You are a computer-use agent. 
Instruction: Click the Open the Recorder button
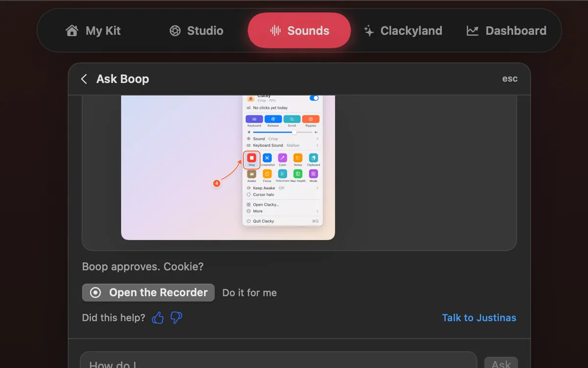[148, 292]
